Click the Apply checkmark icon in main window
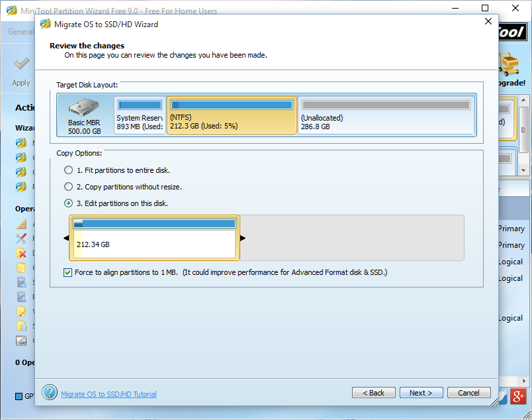This screenshot has height=420, width=532. (x=21, y=64)
